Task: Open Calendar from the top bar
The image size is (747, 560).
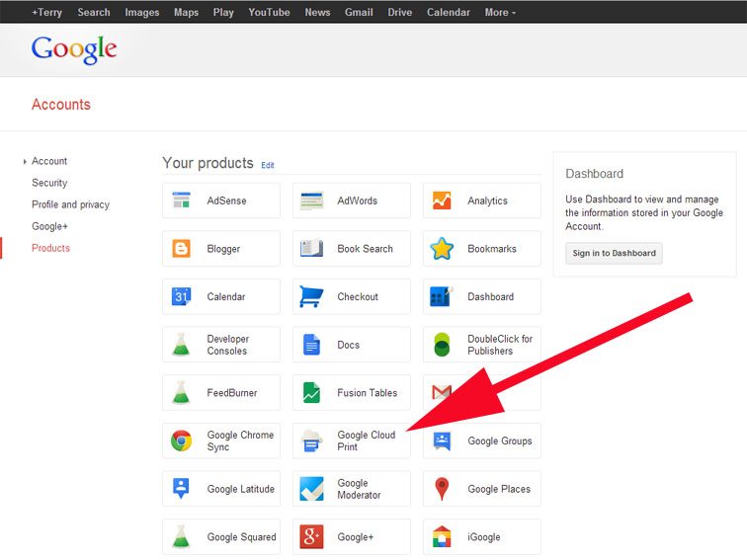Action: (x=449, y=13)
